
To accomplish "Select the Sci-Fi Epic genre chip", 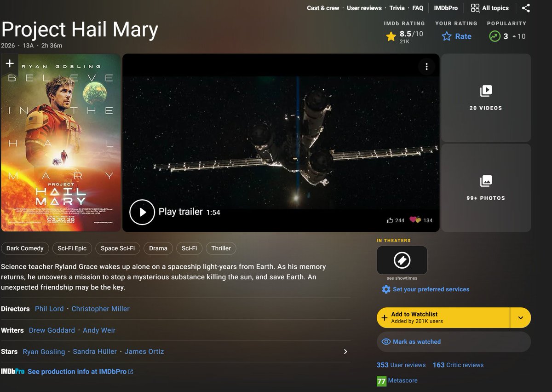I will coord(72,248).
